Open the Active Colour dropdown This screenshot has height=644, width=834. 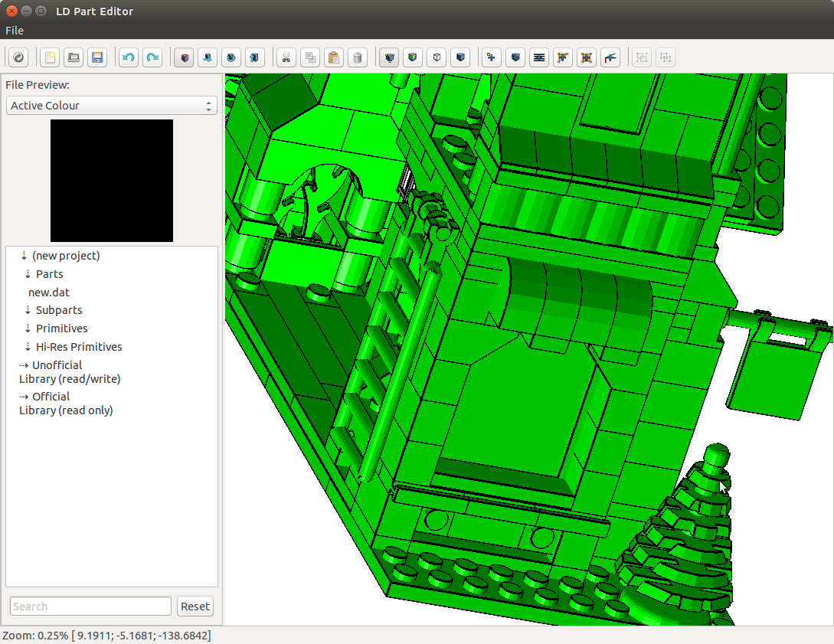pyautogui.click(x=111, y=106)
